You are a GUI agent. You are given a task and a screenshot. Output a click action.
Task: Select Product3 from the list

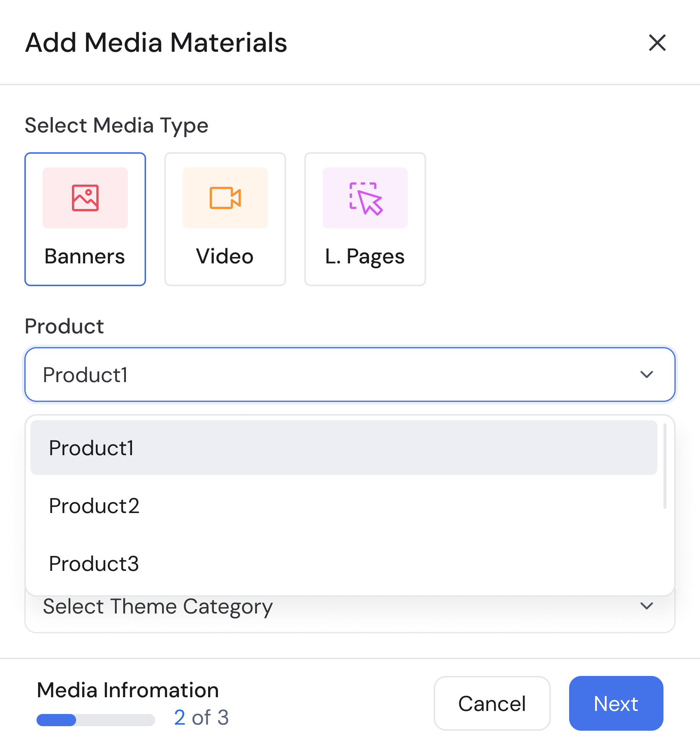pos(94,564)
